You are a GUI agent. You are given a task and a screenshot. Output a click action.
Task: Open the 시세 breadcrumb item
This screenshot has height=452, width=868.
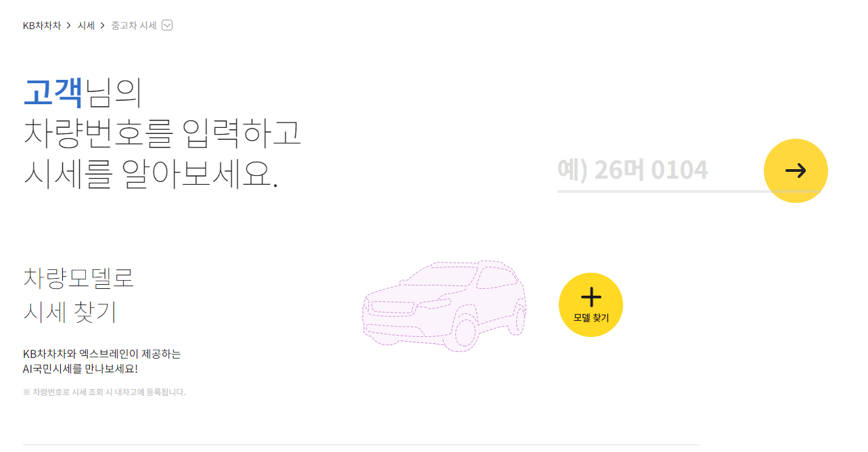86,26
